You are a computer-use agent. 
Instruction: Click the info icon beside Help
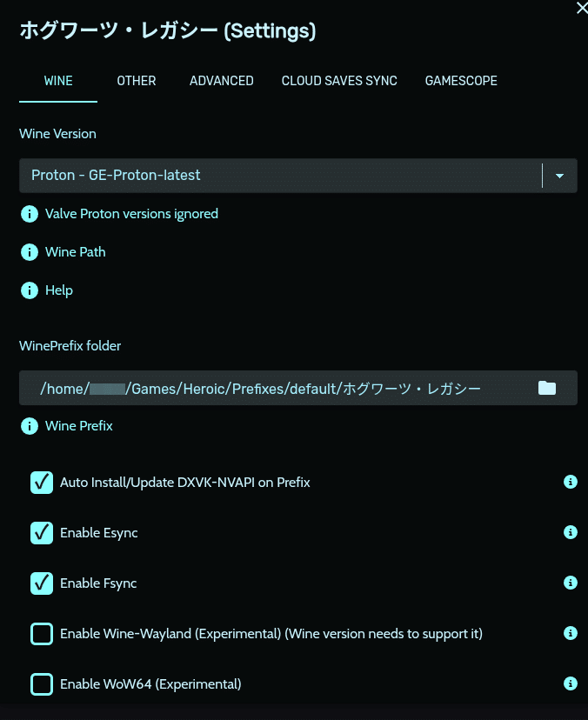tap(29, 290)
